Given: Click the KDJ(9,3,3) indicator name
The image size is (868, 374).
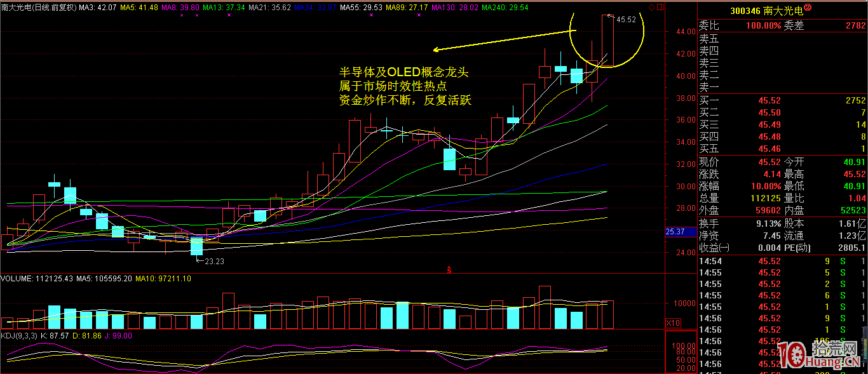Looking at the screenshot, I should pos(18,335).
